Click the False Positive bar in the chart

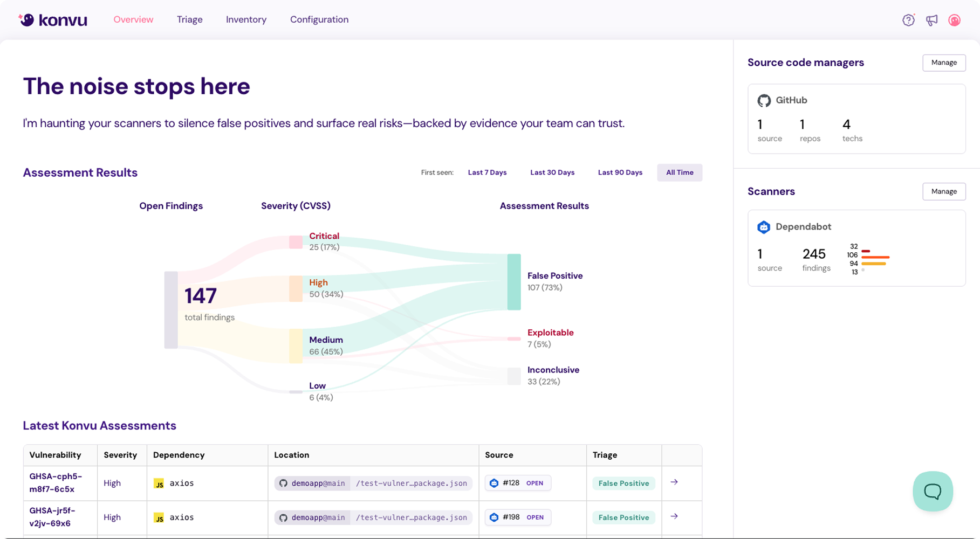point(514,282)
